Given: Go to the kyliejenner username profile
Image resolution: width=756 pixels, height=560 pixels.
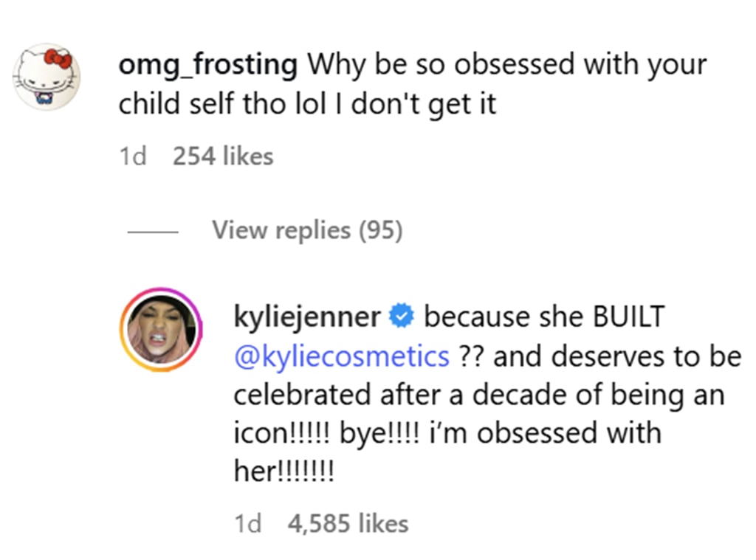Looking at the screenshot, I should pyautogui.click(x=307, y=317).
